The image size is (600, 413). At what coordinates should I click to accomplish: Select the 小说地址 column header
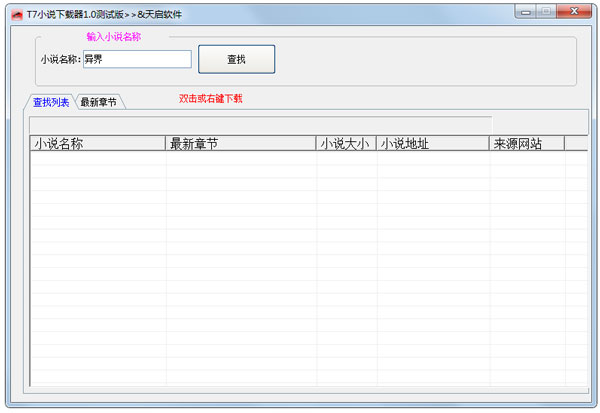432,144
